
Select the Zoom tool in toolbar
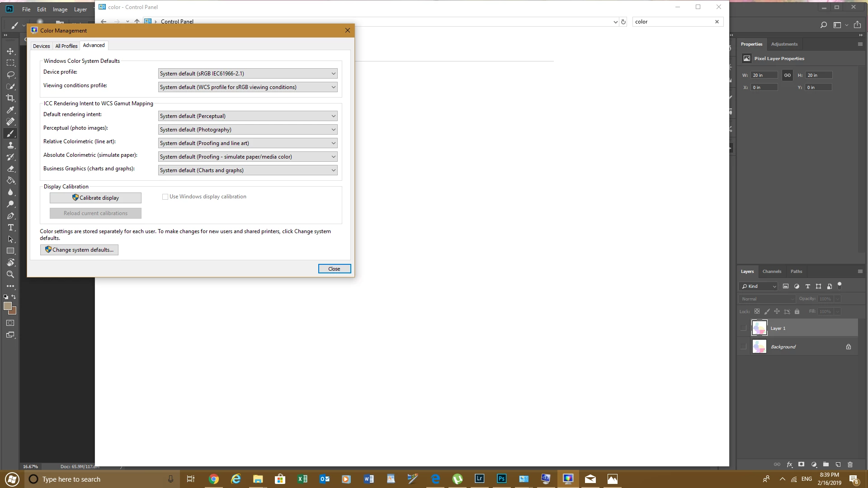coord(10,274)
